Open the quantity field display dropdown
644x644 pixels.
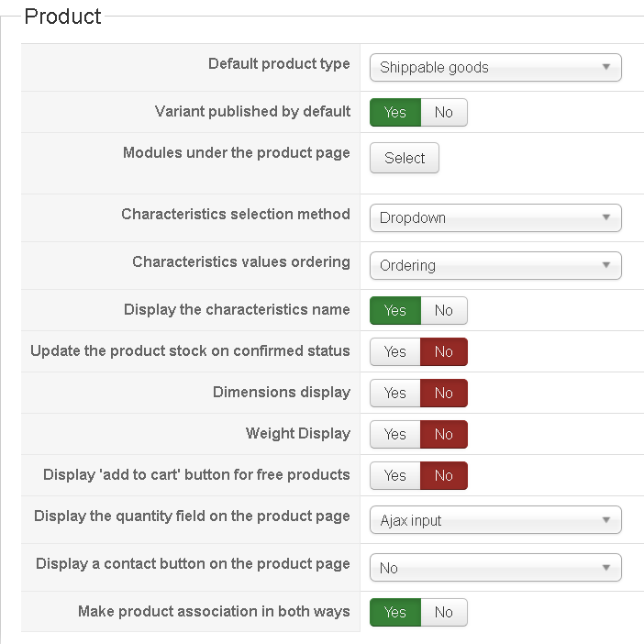click(495, 520)
